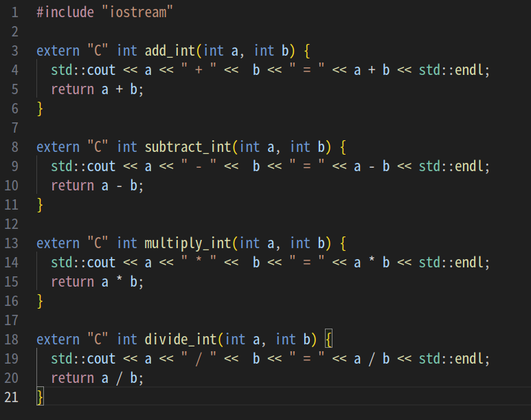Click line number 17 in the gutter

pos(11,321)
